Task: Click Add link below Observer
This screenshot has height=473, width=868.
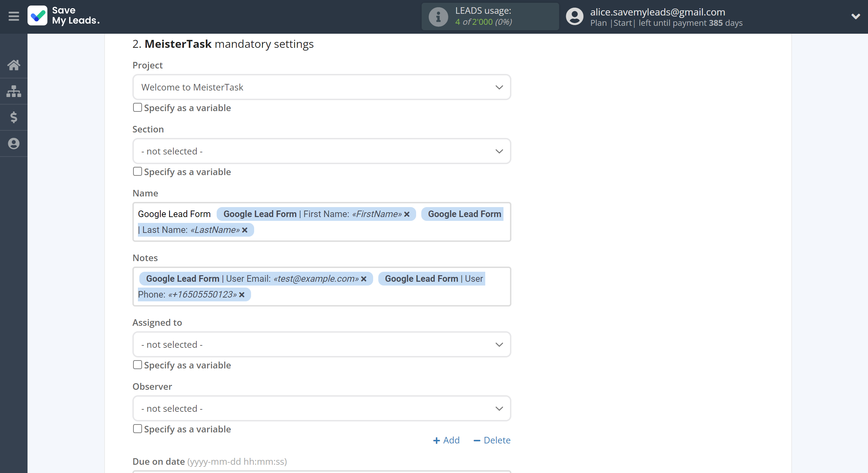Action: 446,440
